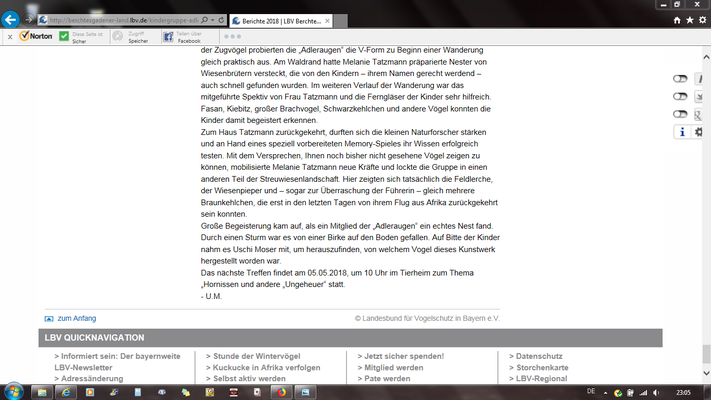711x400 pixels.
Task: Click the DE language indicator in the tray
Action: pos(591,391)
